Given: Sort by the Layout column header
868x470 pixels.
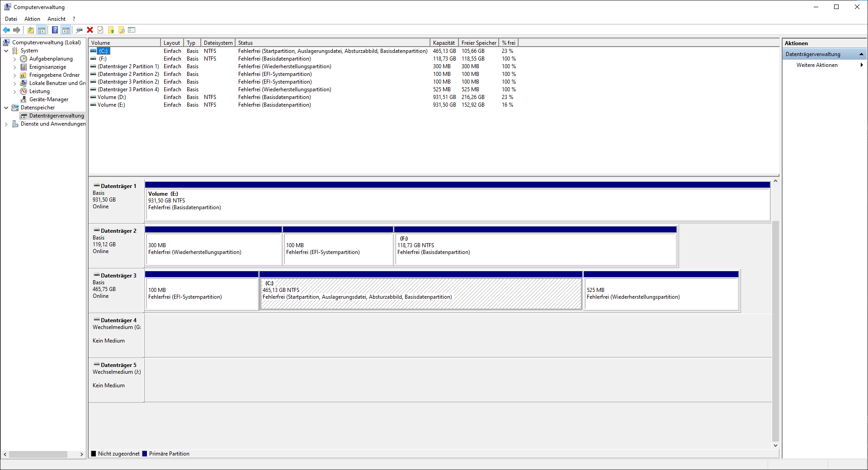Looking at the screenshot, I should (172, 43).
